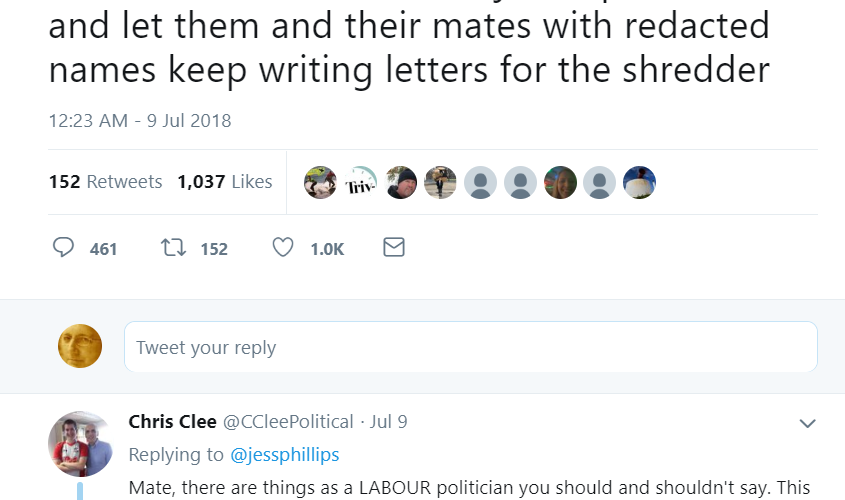Click your own avatar beside reply box
The width and height of the screenshot is (845, 500).
click(x=81, y=346)
